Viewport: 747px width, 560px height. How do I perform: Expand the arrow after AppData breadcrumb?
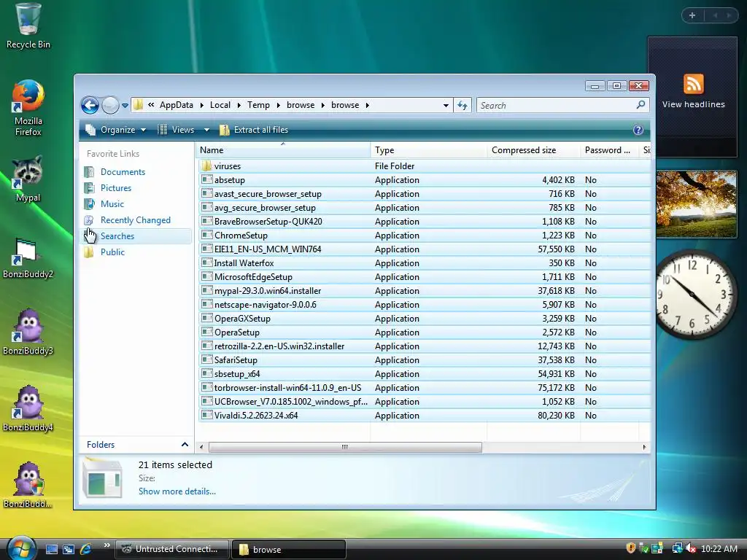pos(201,105)
